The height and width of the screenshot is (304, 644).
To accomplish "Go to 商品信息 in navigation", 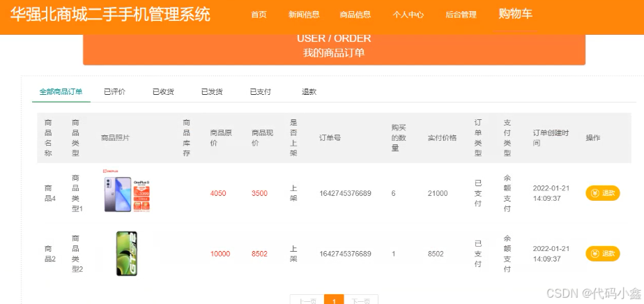I will pyautogui.click(x=355, y=15).
